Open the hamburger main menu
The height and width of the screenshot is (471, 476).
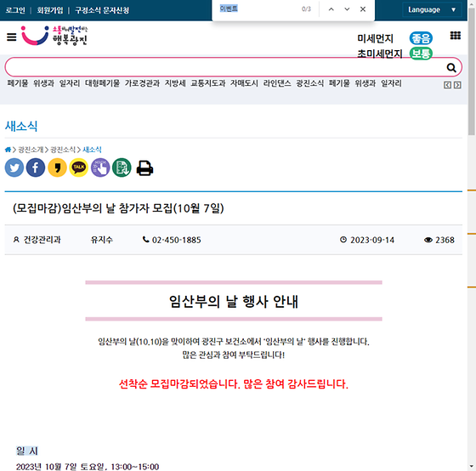pos(12,37)
